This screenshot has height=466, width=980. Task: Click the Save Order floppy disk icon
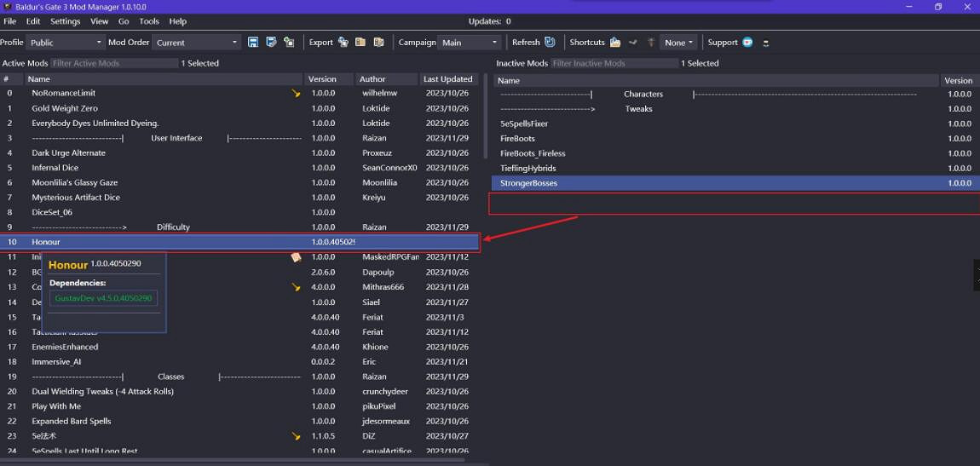tap(253, 43)
